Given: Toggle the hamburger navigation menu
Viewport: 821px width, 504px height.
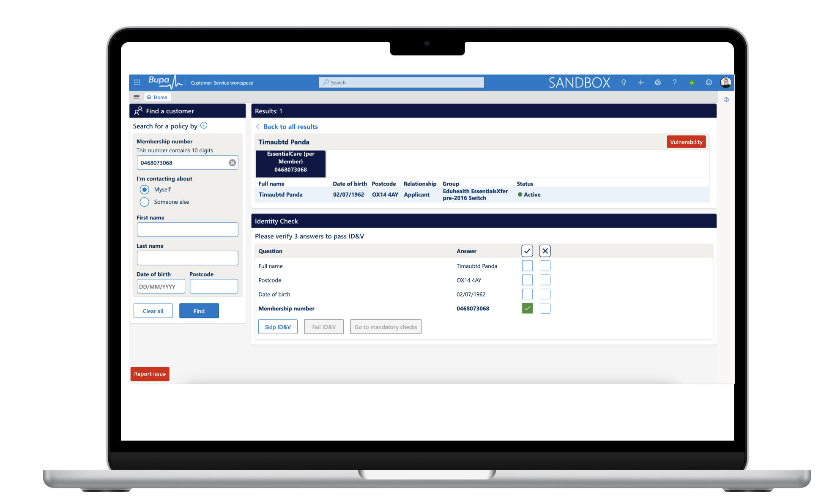Looking at the screenshot, I should 137,97.
